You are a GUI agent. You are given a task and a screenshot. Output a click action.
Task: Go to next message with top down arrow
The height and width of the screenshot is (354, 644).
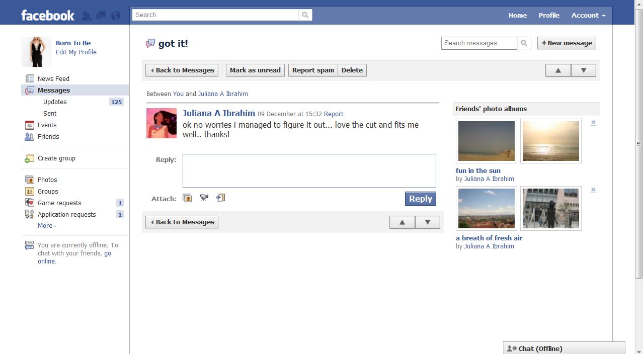584,70
